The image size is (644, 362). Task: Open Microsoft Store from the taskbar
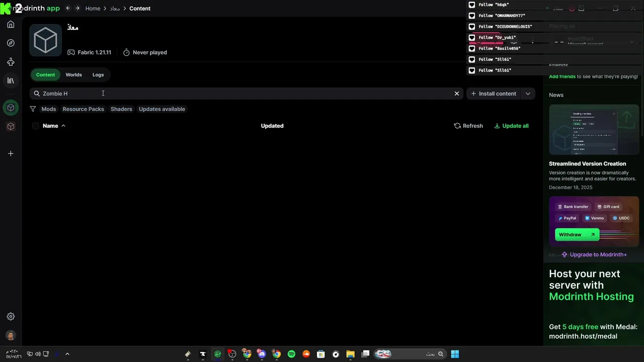[x=321, y=354]
